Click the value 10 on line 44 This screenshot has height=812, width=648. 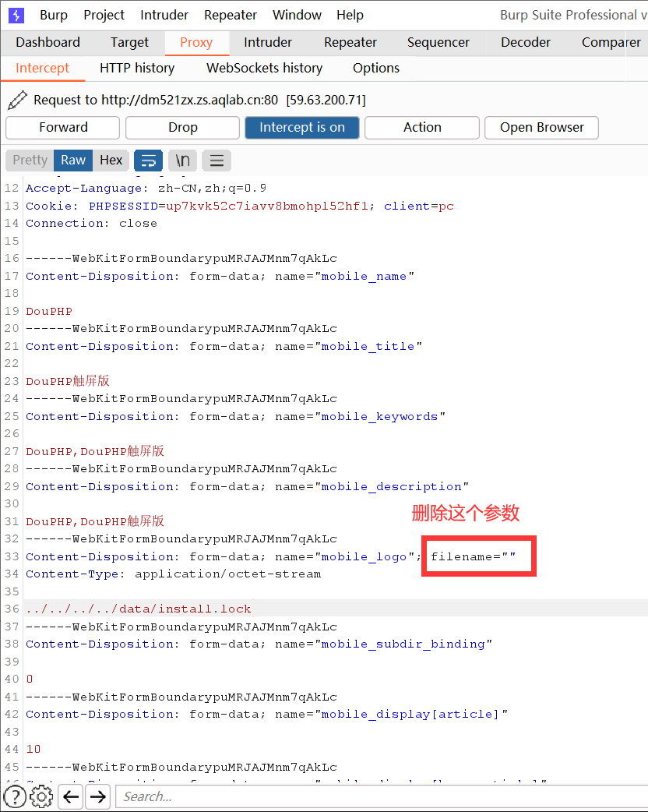[33, 750]
